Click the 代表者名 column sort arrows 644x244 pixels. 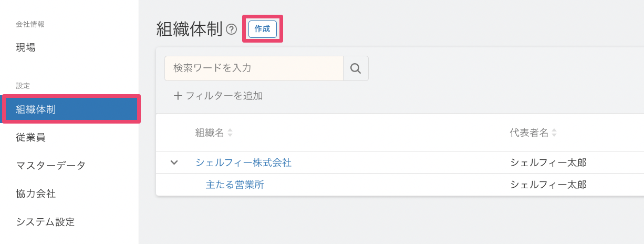click(554, 133)
